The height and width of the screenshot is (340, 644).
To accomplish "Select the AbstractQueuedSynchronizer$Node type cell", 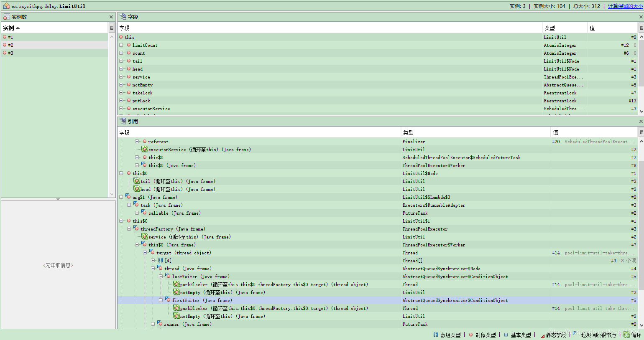I will 475,269.
